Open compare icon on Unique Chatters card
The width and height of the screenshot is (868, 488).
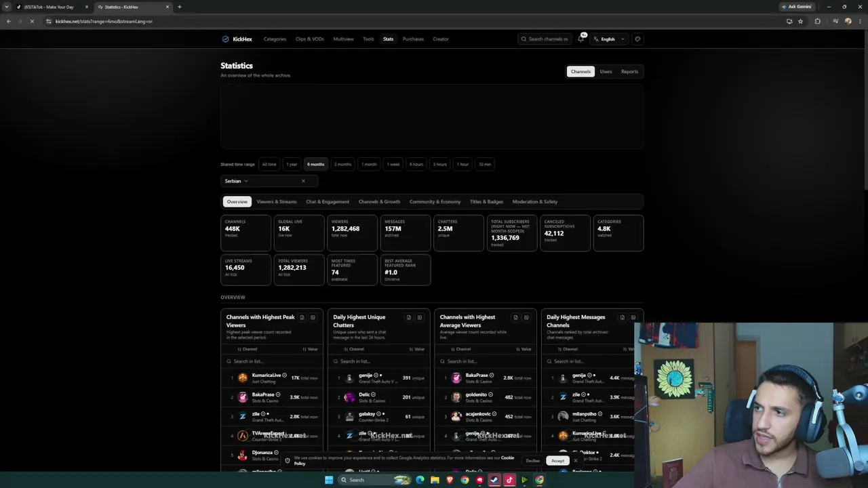point(420,317)
